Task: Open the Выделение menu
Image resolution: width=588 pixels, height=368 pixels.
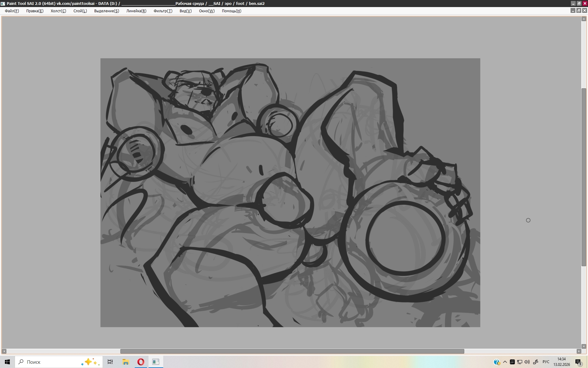Action: click(x=106, y=11)
